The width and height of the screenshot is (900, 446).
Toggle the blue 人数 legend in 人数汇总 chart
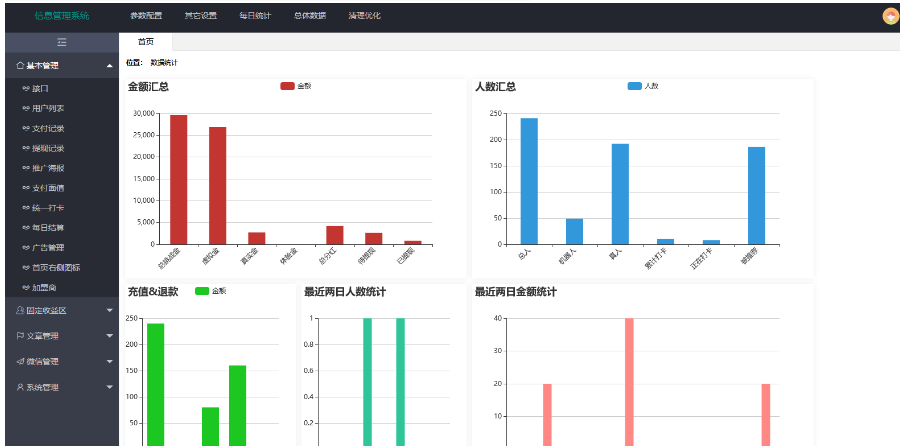[635, 86]
